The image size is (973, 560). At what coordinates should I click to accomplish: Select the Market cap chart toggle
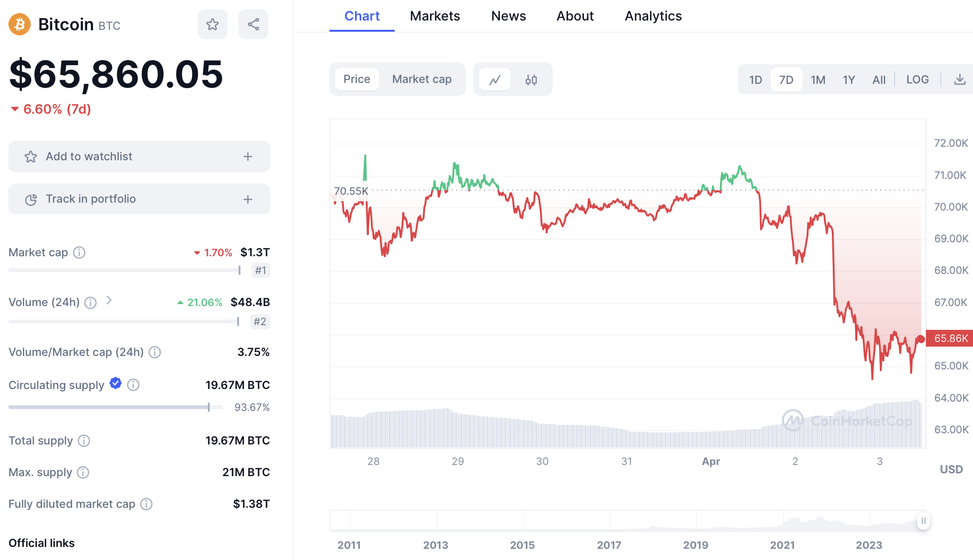pyautogui.click(x=422, y=79)
